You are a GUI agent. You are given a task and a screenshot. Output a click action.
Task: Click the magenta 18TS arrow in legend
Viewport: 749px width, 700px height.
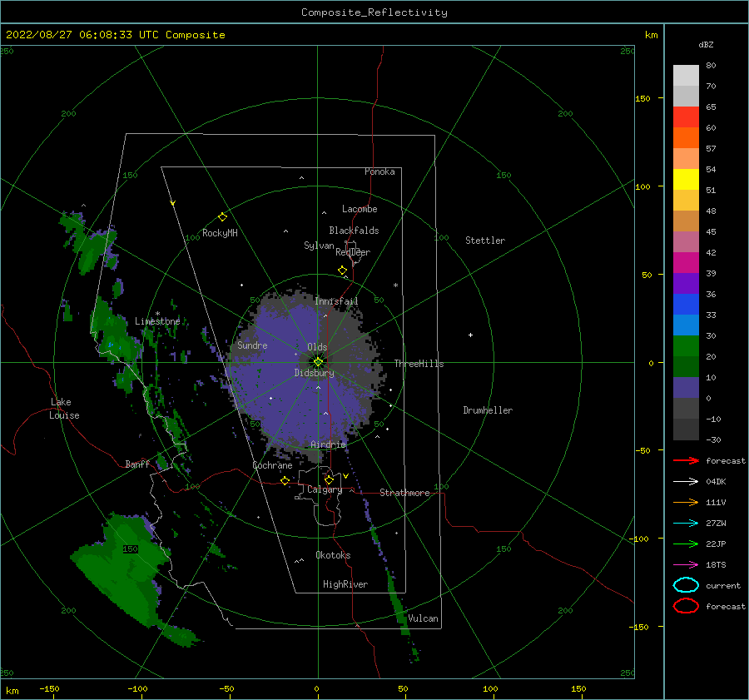(686, 565)
